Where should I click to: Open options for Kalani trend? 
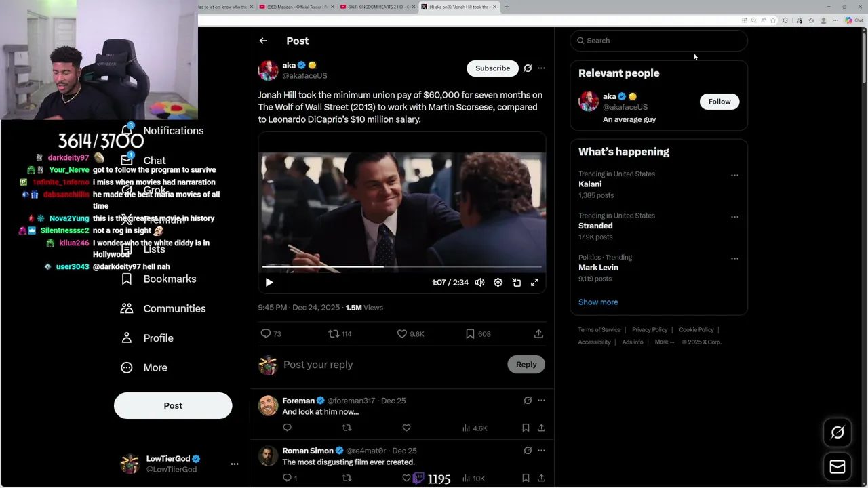(x=734, y=175)
